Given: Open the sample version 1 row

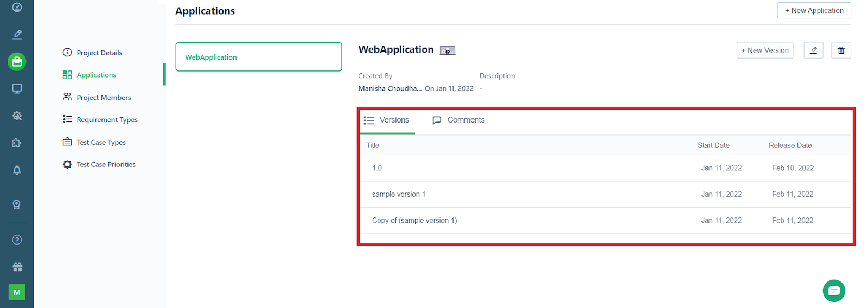Looking at the screenshot, I should click(x=605, y=194).
